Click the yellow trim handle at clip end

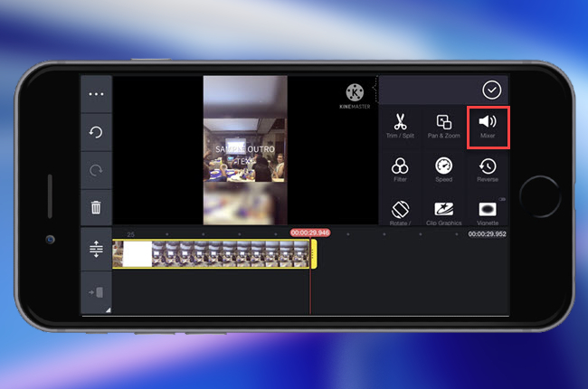[314, 254]
